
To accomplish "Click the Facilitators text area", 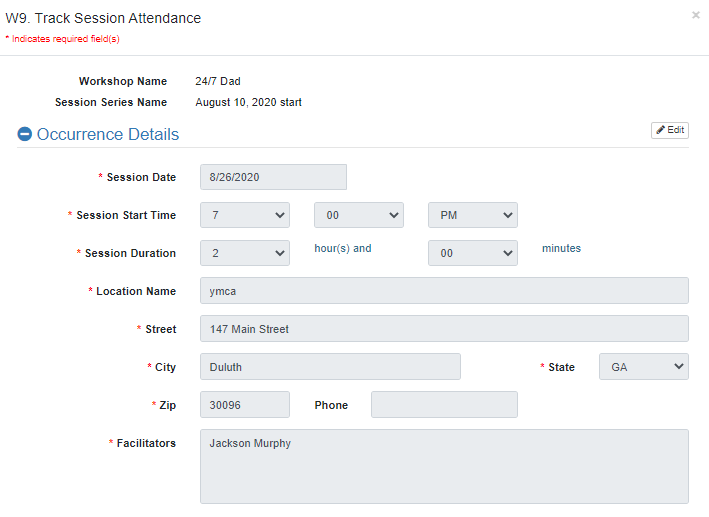I will coord(444,466).
